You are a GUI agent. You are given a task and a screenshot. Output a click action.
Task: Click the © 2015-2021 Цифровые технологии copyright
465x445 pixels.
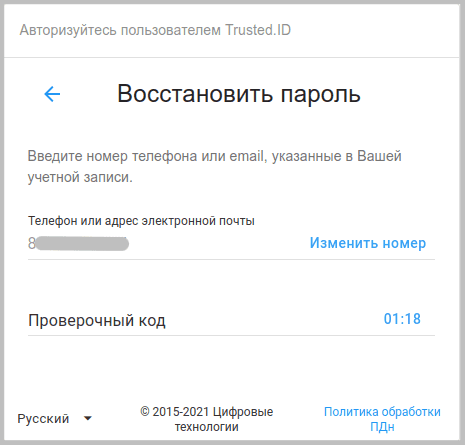click(x=207, y=419)
